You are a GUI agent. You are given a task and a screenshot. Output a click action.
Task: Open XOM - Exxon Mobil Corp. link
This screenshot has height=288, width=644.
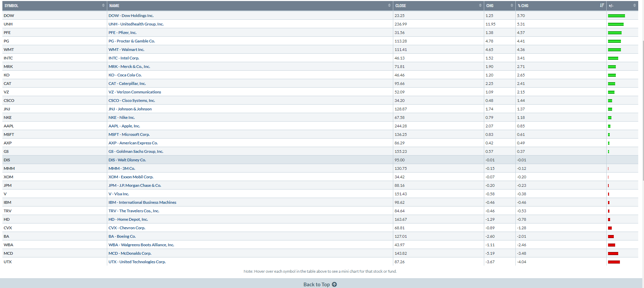click(131, 177)
